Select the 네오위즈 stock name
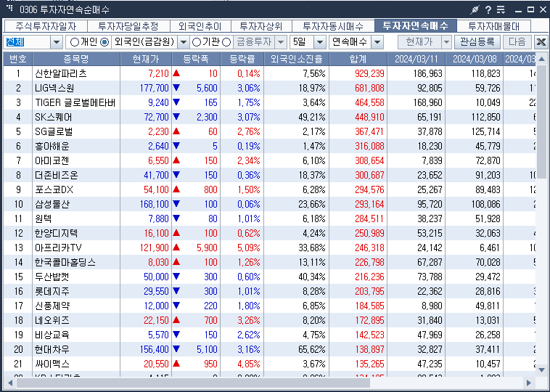 52,321
